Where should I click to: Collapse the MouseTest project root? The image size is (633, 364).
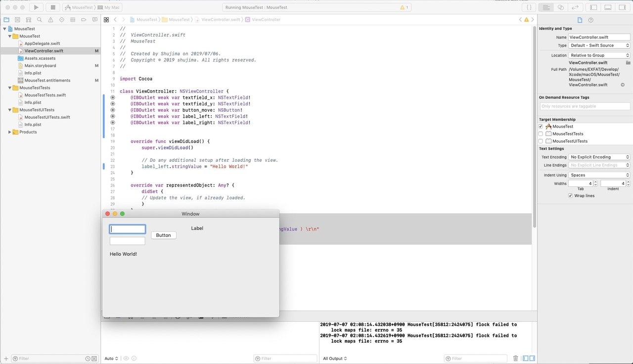[4, 29]
